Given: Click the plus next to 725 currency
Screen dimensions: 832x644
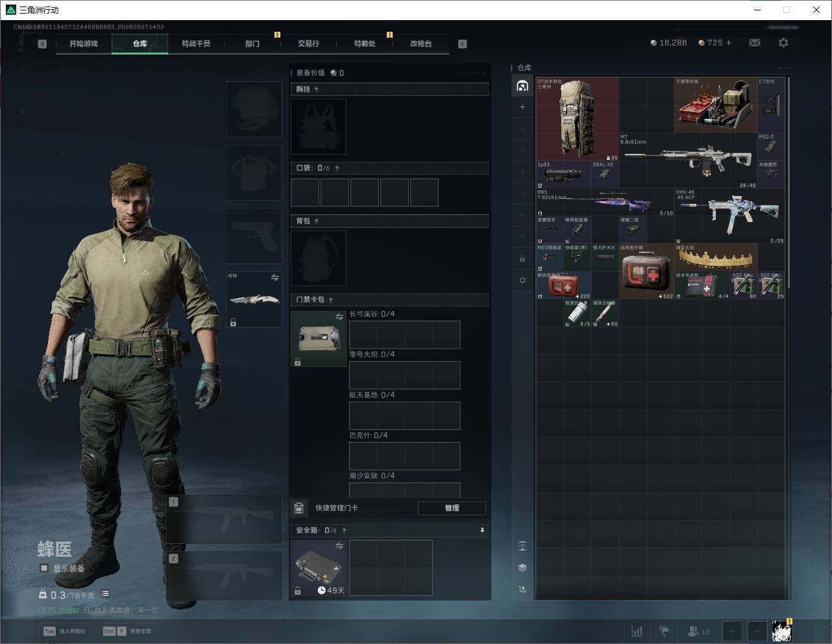Looking at the screenshot, I should coord(729,43).
